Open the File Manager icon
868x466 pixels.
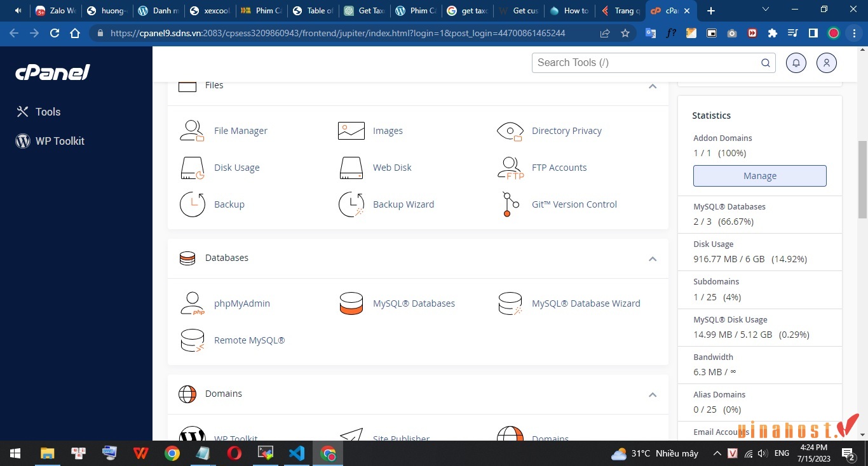(x=192, y=131)
